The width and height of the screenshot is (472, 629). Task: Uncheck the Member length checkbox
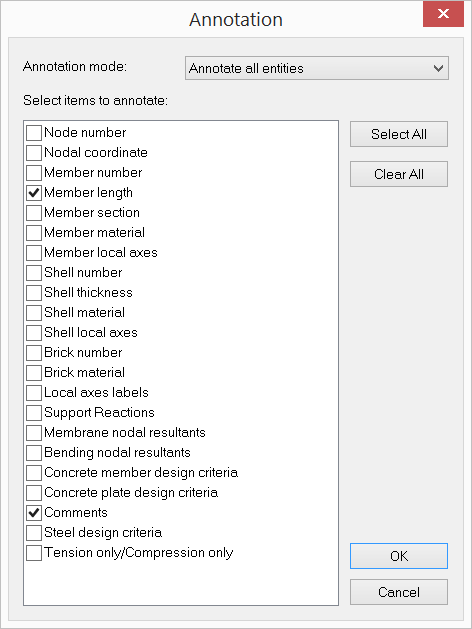(x=34, y=193)
